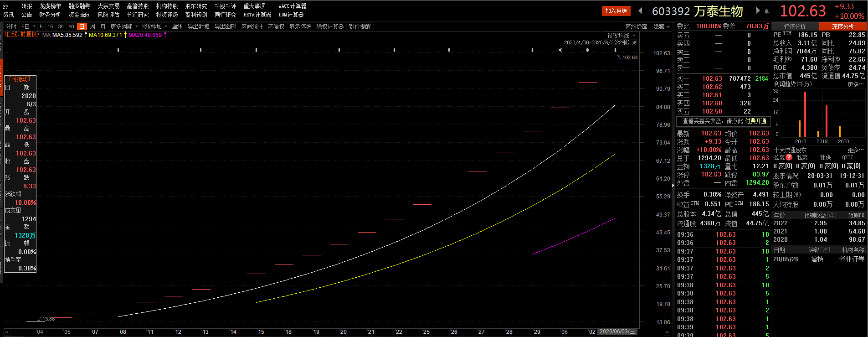The image size is (868, 337).
Task: Click the 兴业证券 institution rating row
Action: tap(818, 259)
